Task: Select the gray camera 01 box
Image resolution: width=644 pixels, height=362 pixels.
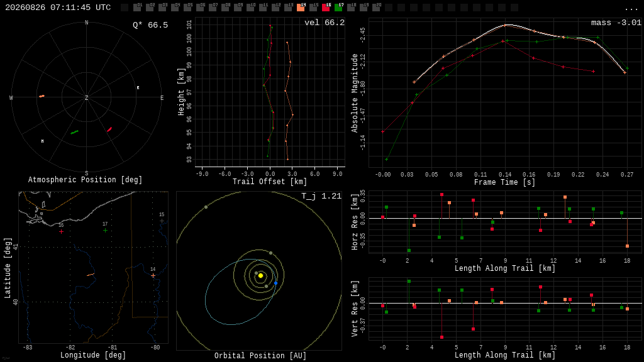Action: [x=138, y=8]
